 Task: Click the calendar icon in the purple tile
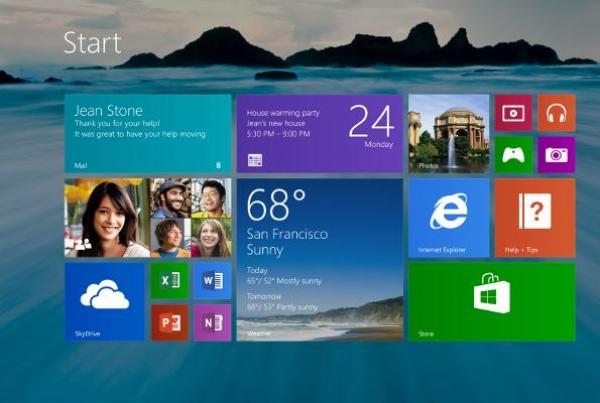[x=255, y=159]
